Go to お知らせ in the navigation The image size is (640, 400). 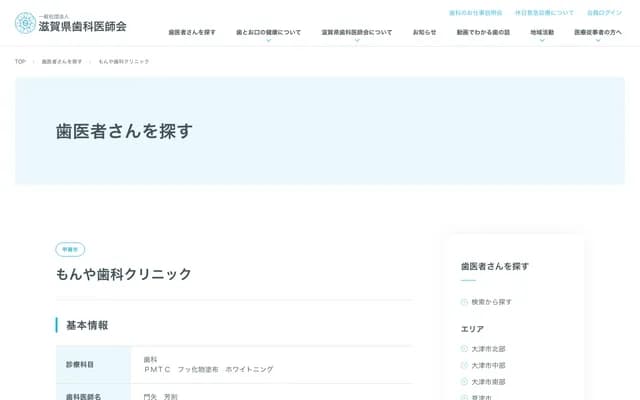pos(424,32)
